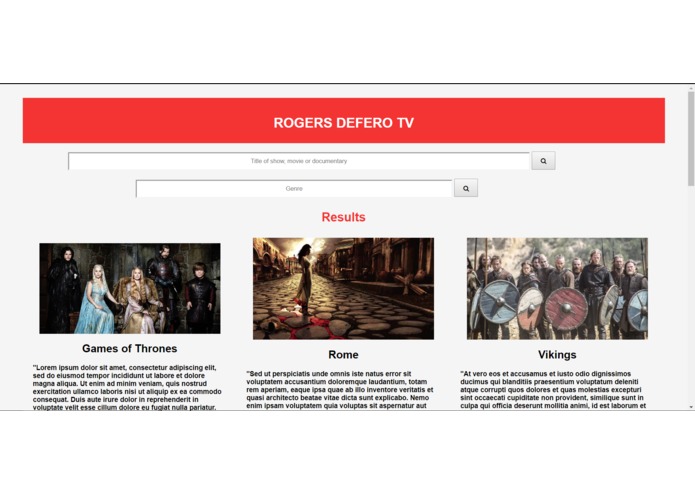Click the red Results heading

[344, 217]
